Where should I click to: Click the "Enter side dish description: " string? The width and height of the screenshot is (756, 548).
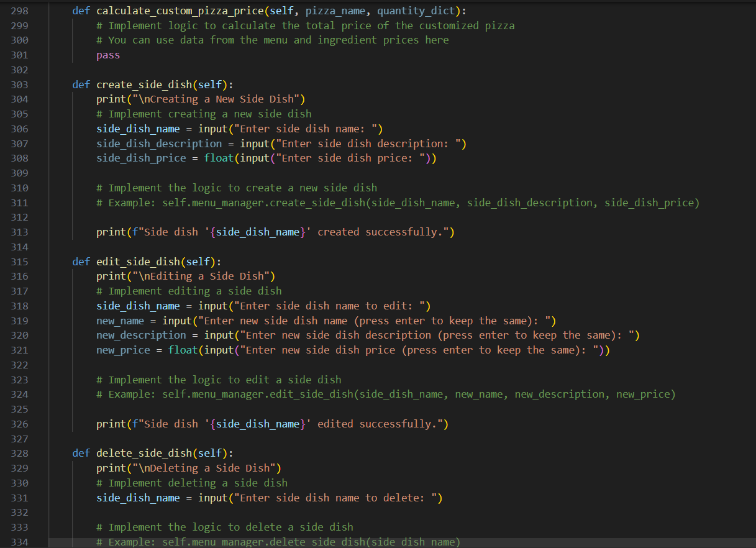point(368,144)
